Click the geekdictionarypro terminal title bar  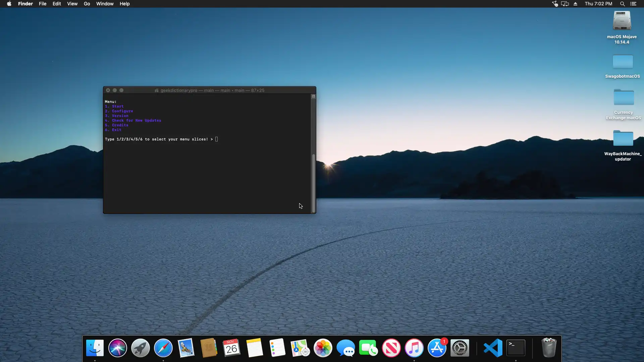click(x=209, y=90)
